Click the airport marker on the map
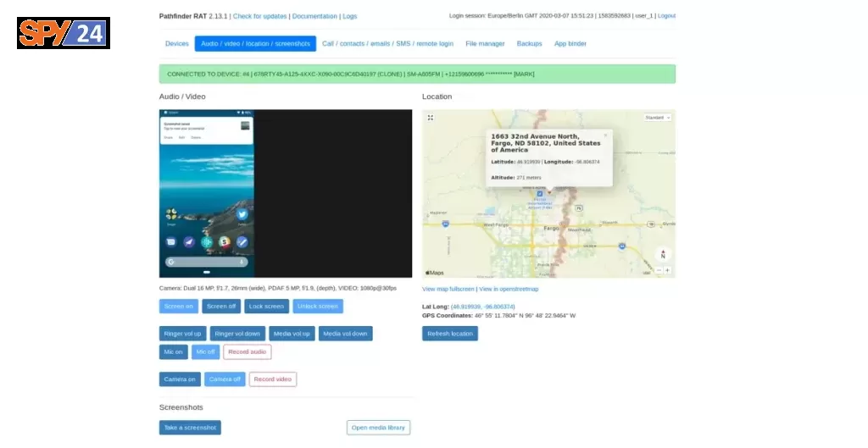The height and width of the screenshot is (448, 868). (x=540, y=194)
